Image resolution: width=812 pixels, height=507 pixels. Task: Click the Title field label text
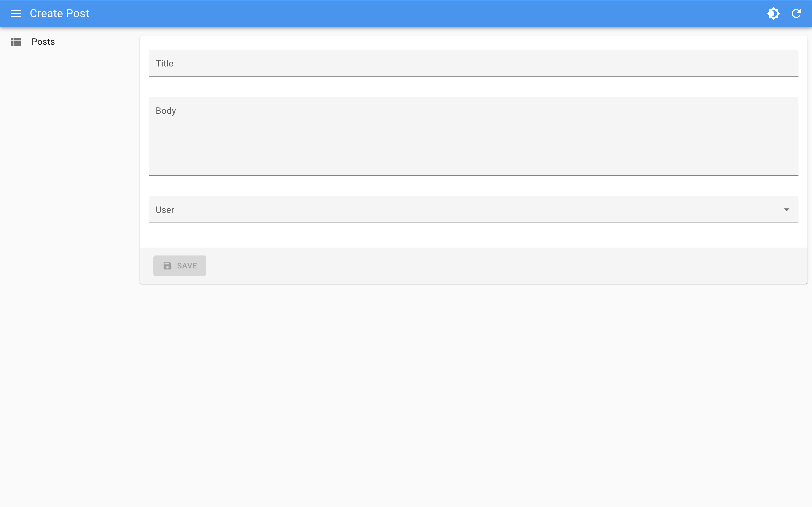164,63
